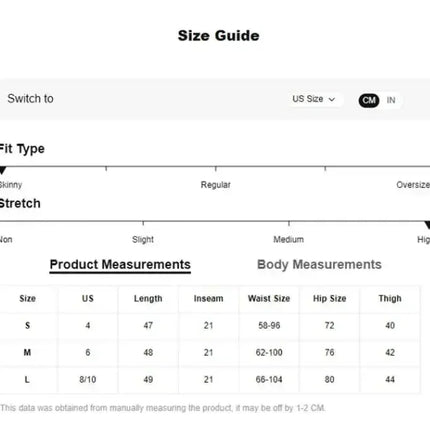Switch units to IN

point(391,100)
